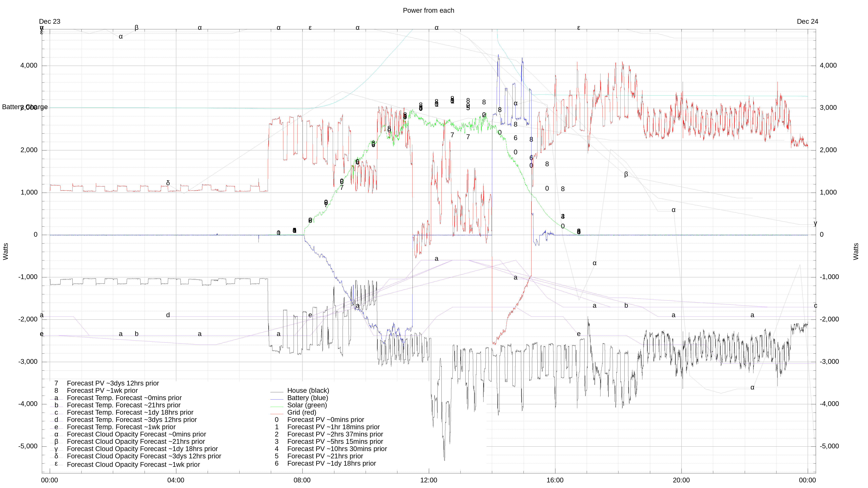Select left-axis tick label "4,000"
This screenshot has height=488, width=868.
coord(29,65)
